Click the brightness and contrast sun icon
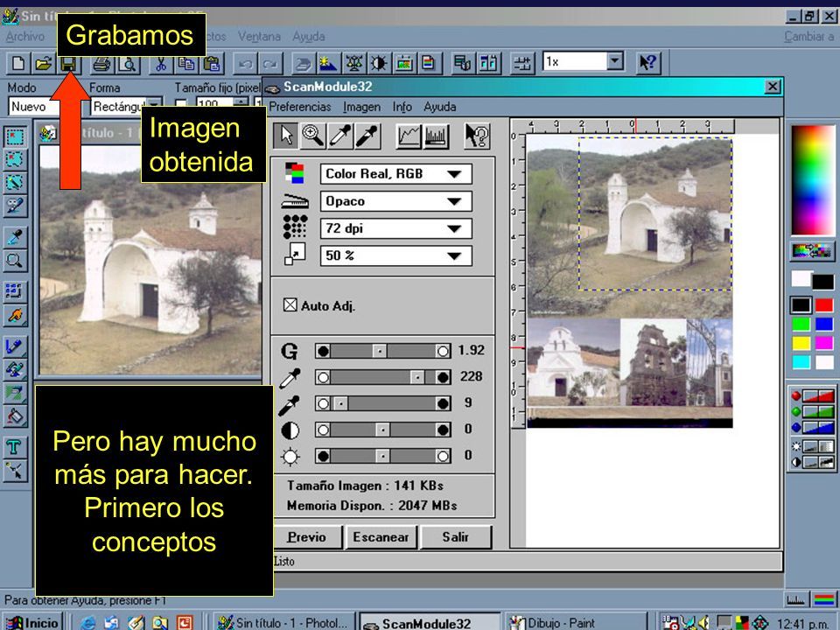The height and width of the screenshot is (630, 840). [379, 64]
